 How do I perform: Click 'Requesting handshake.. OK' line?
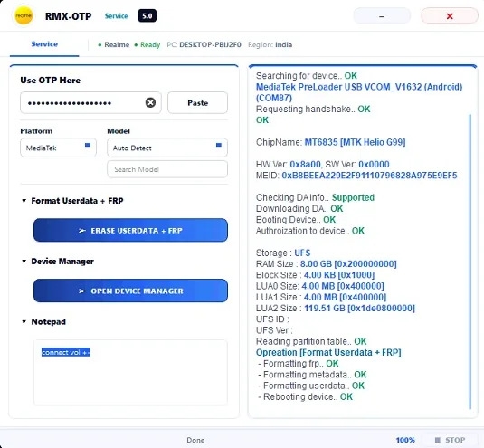tap(313, 109)
